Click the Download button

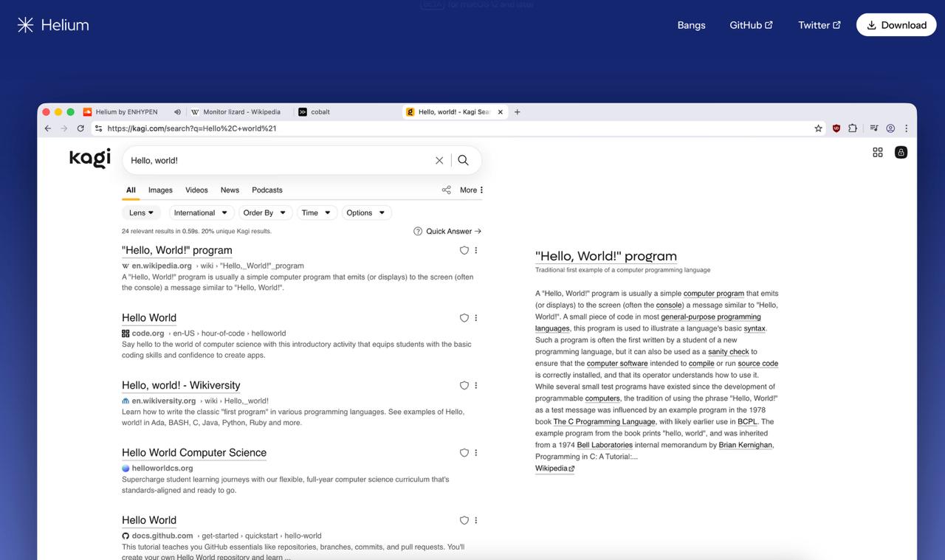pyautogui.click(x=896, y=25)
